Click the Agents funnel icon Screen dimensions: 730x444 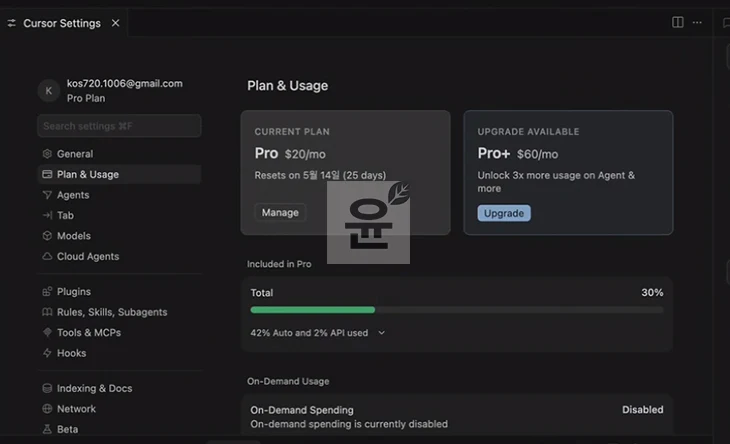[47, 195]
